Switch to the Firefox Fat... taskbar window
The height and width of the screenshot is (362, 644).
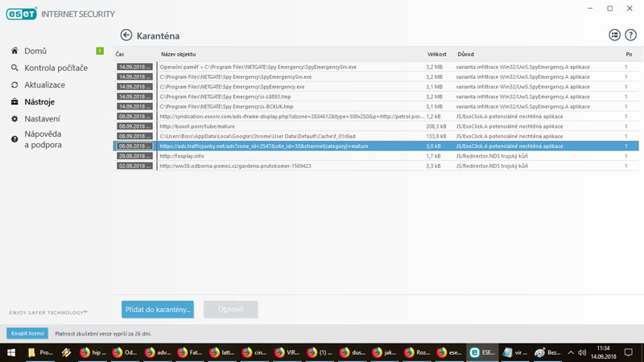(x=190, y=352)
